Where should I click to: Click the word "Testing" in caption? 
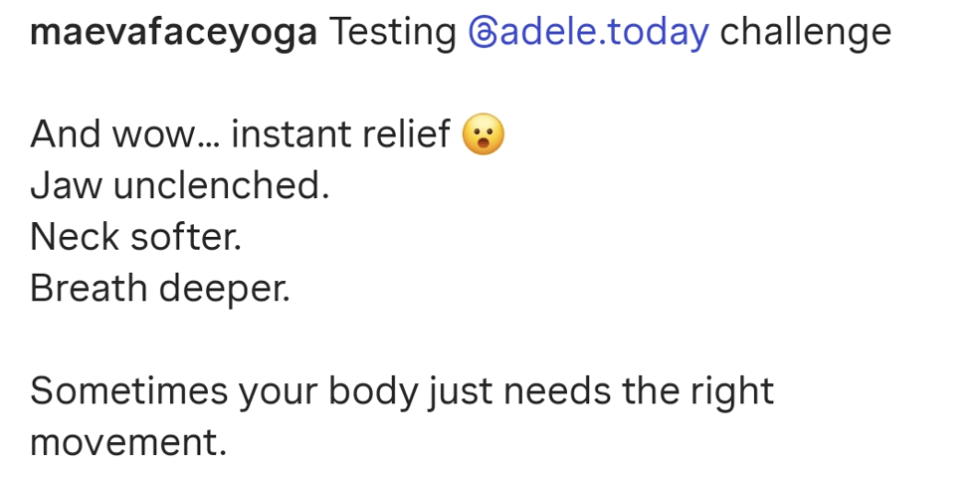click(391, 33)
